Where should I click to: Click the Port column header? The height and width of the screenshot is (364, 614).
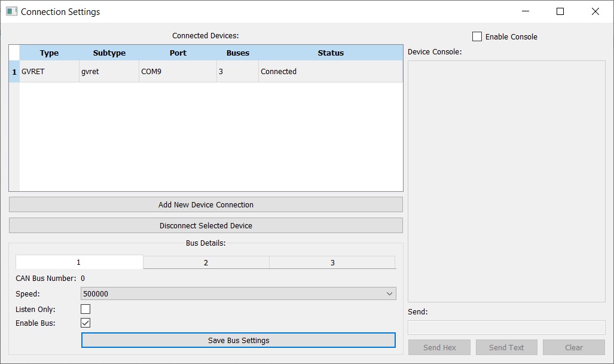point(178,53)
